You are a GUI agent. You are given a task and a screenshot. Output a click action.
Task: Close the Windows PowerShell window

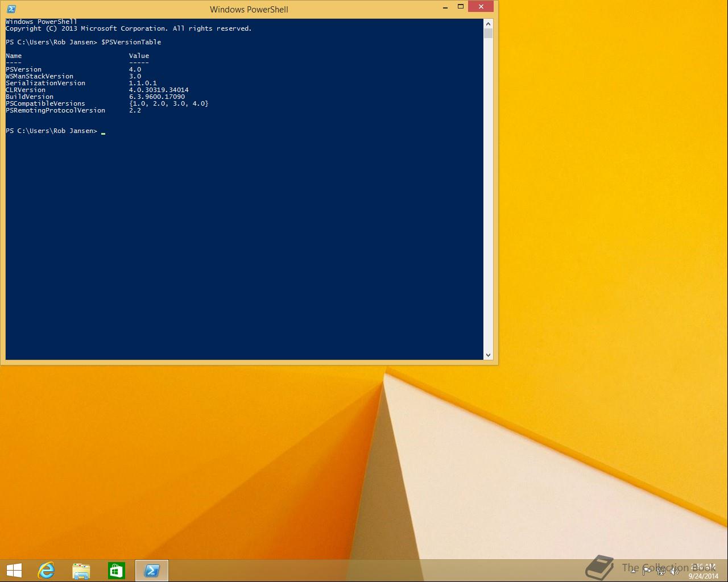coord(481,7)
